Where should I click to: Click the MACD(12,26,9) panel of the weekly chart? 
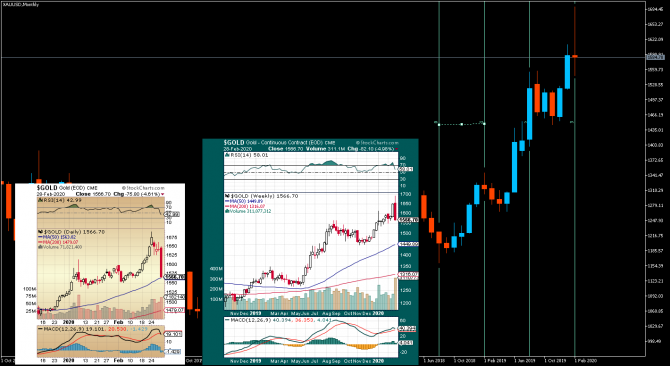(x=311, y=337)
